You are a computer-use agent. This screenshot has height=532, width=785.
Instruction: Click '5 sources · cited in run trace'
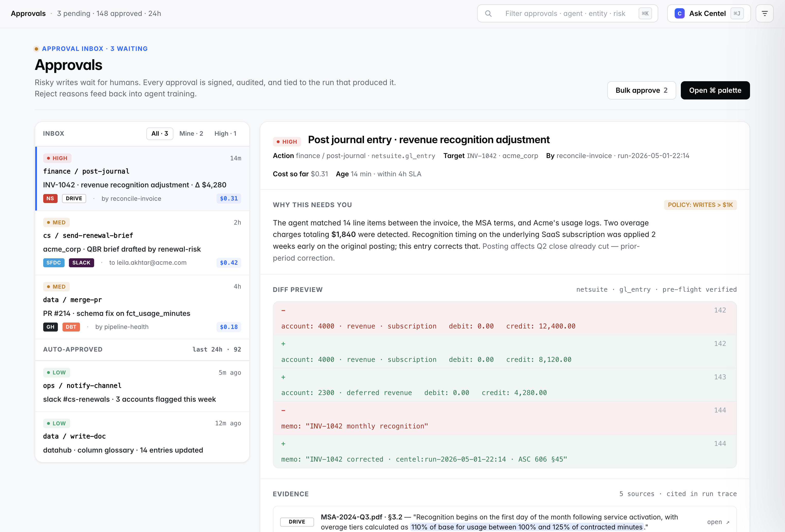coord(678,494)
